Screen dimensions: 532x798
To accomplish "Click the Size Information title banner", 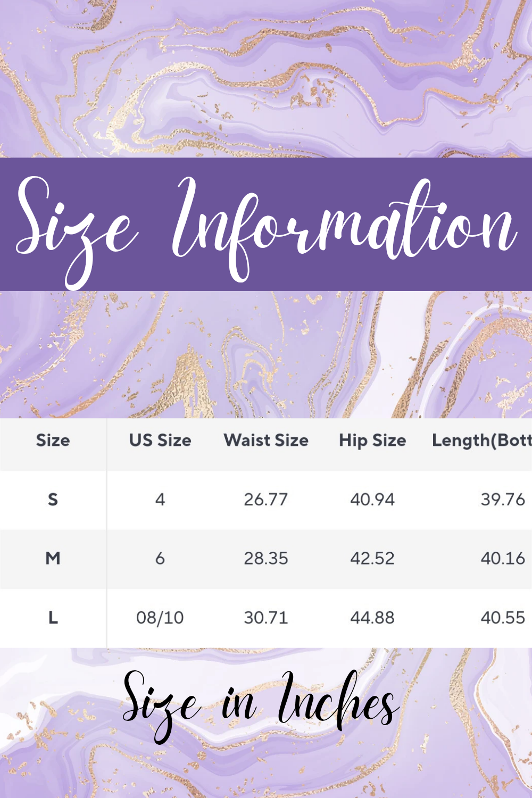I will pyautogui.click(x=266, y=225).
